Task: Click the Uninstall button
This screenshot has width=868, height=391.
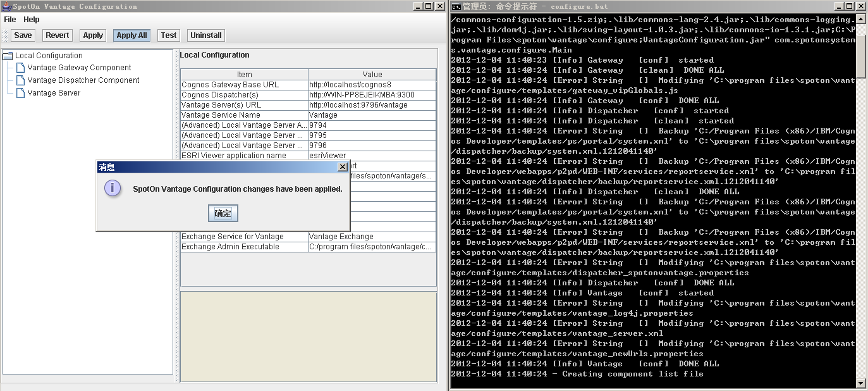Action: pyautogui.click(x=206, y=35)
